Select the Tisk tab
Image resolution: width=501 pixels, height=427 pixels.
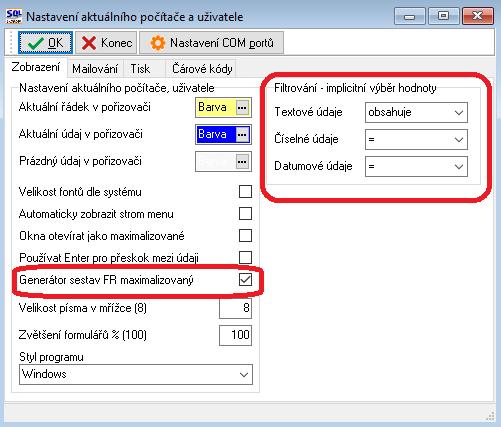pyautogui.click(x=140, y=69)
